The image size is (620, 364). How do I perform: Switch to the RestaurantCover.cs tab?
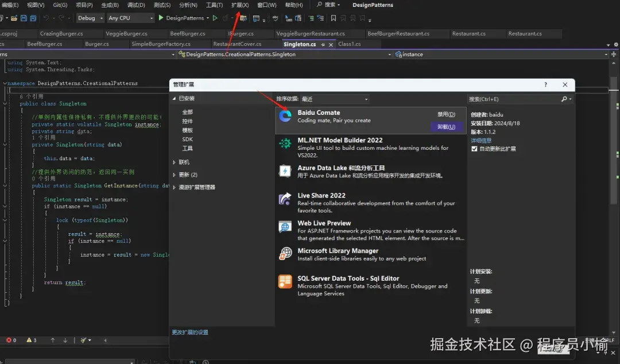pos(237,44)
